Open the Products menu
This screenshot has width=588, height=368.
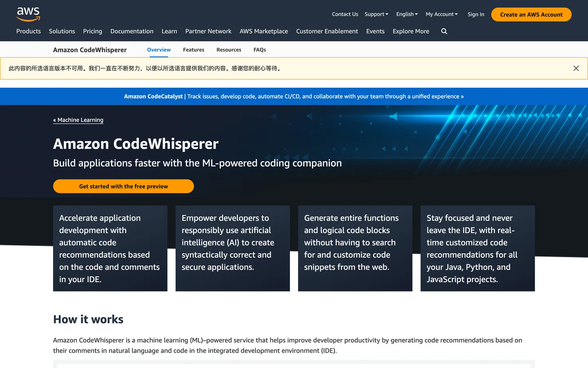(x=29, y=31)
